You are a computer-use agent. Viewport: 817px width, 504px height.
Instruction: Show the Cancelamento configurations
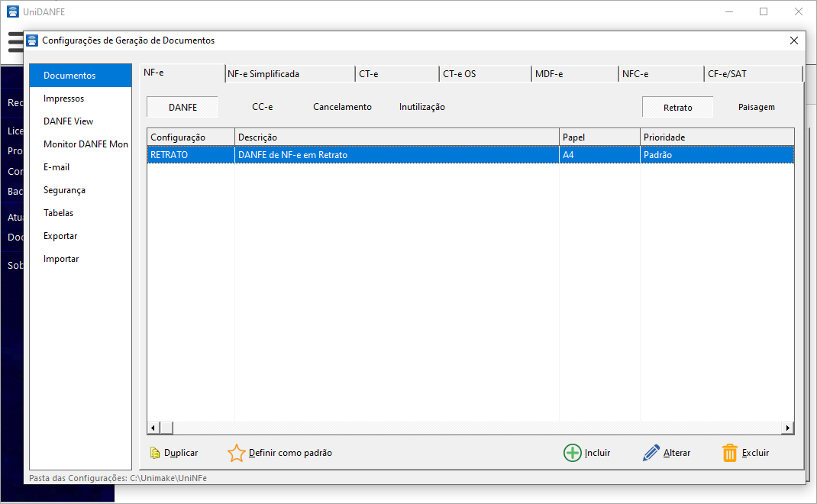pyautogui.click(x=342, y=107)
